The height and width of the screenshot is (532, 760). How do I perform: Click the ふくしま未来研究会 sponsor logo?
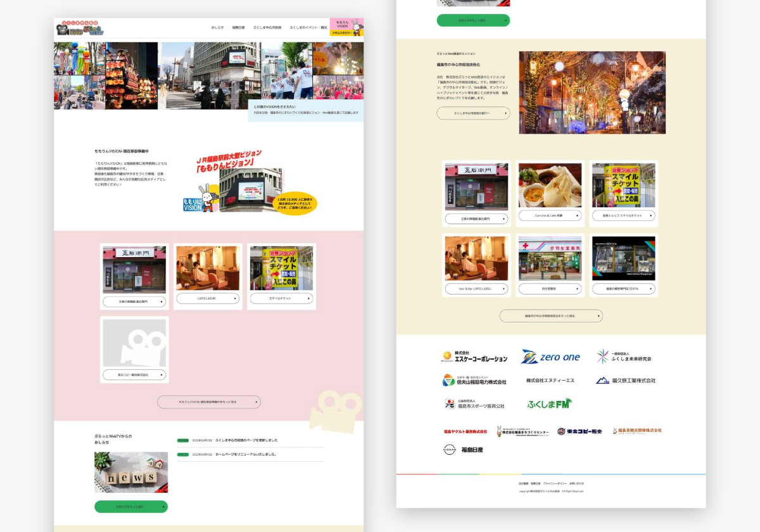[x=624, y=357]
